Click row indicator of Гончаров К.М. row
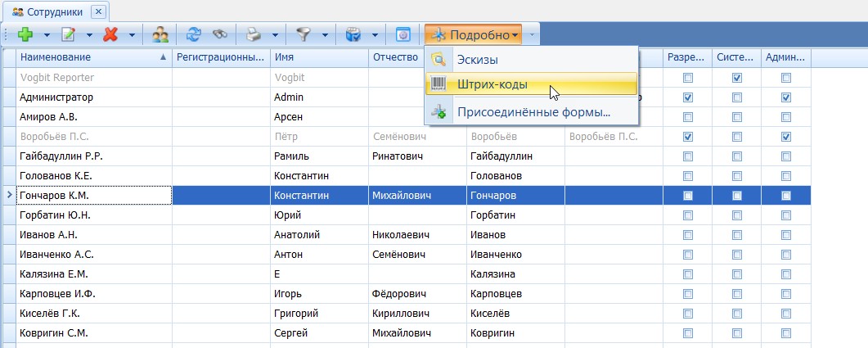Image resolution: width=868 pixels, height=348 pixels. tap(9, 196)
